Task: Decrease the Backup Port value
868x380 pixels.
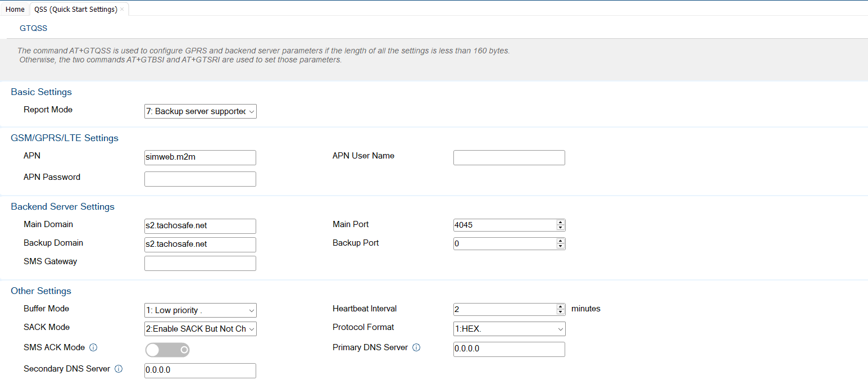Action: [x=560, y=246]
